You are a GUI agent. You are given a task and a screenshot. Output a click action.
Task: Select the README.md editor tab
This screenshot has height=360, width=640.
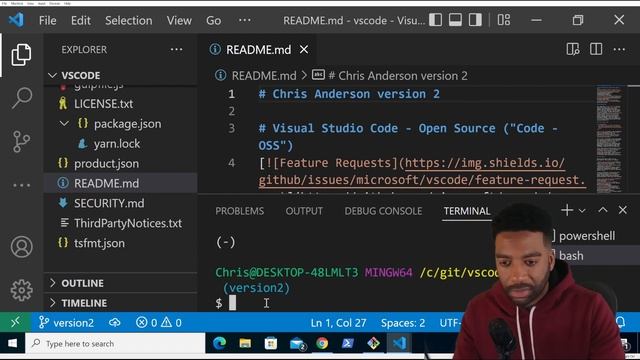[x=258, y=49]
